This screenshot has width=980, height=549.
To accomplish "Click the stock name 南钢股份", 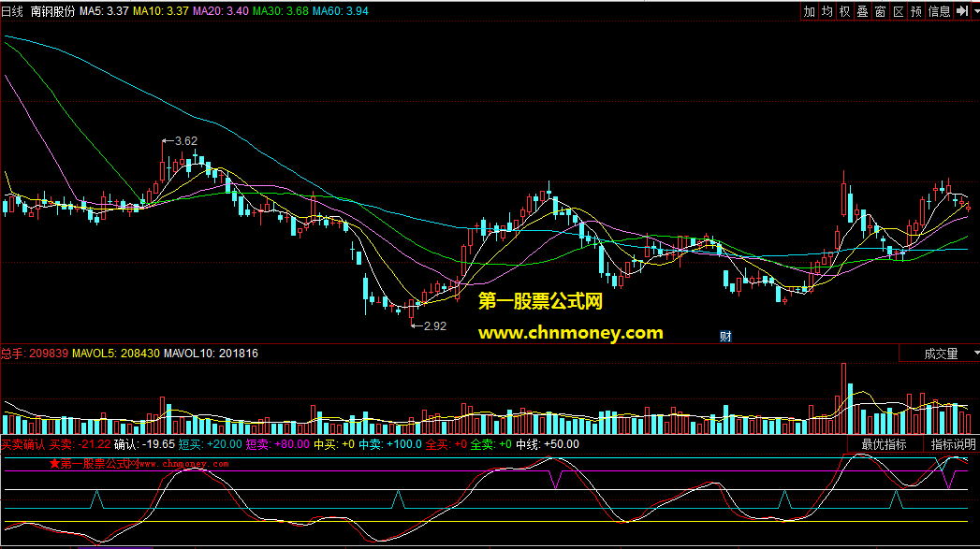I will coord(52,11).
